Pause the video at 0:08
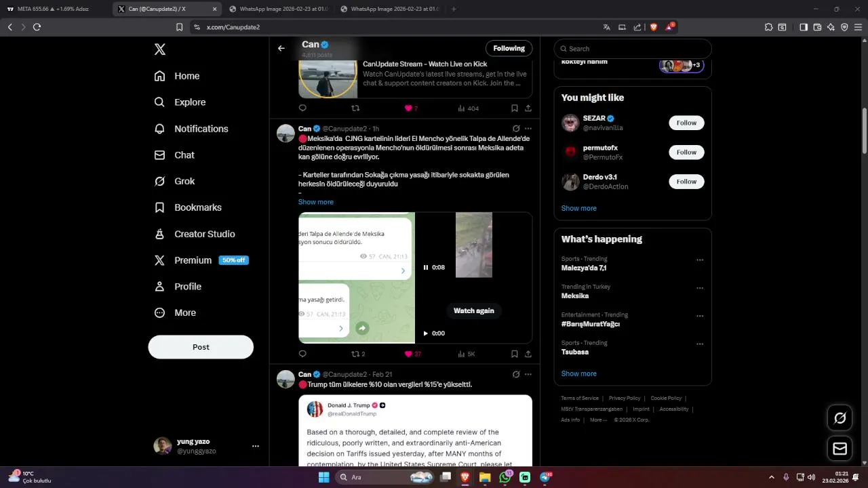The height and width of the screenshot is (488, 868). point(426,268)
